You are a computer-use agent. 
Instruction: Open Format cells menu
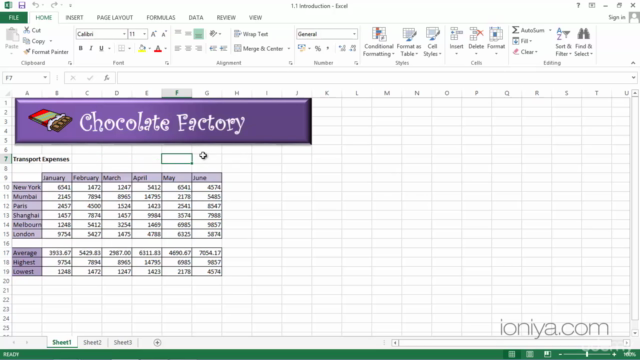(x=496, y=41)
